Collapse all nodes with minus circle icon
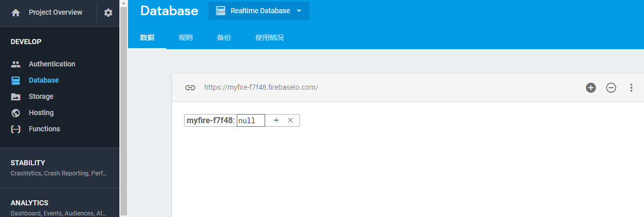The width and height of the screenshot is (644, 217). pyautogui.click(x=611, y=88)
